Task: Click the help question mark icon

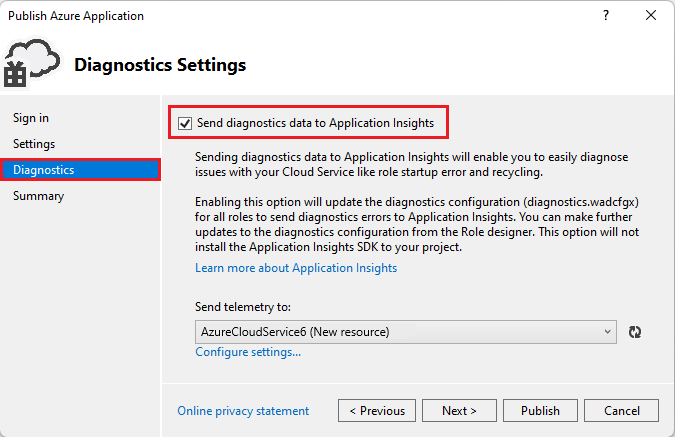Action: [606, 16]
